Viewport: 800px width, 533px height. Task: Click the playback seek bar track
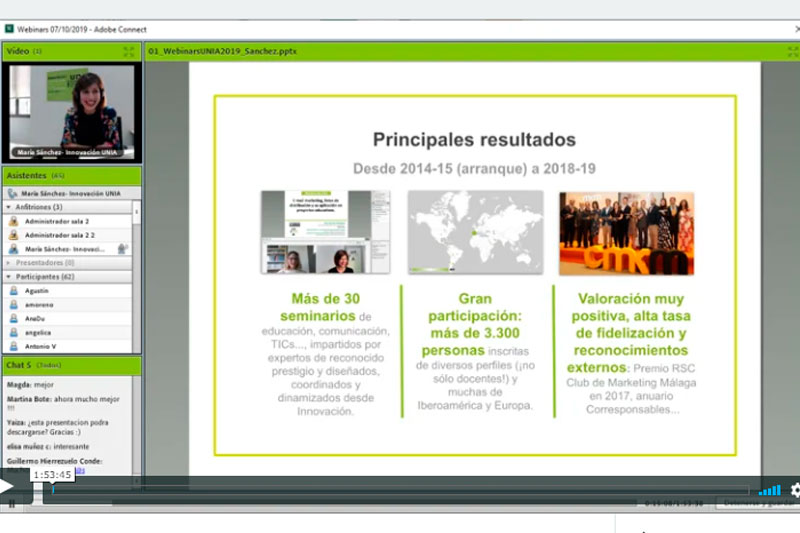click(x=400, y=490)
